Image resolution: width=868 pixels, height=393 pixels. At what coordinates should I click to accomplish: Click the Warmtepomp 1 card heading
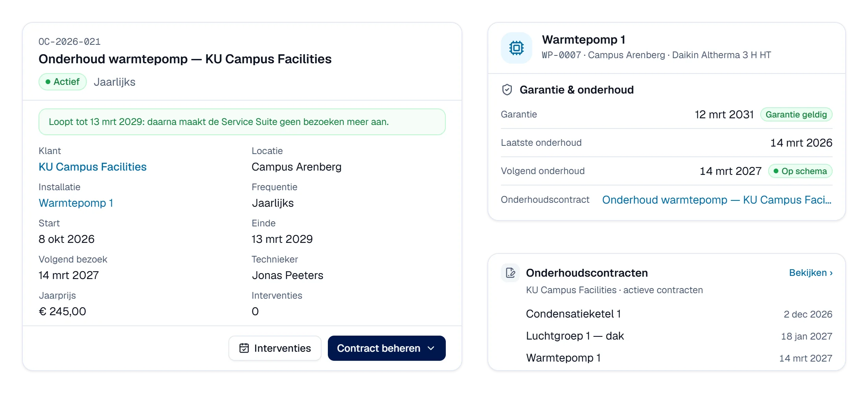(x=583, y=40)
